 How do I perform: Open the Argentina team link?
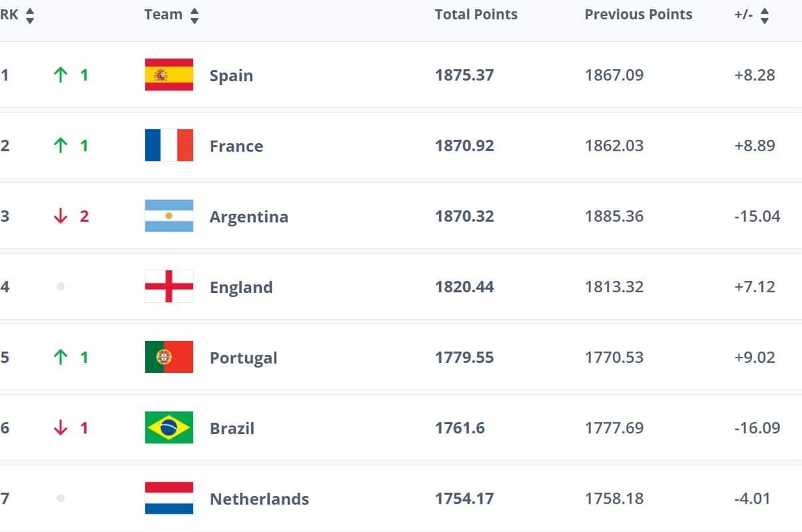(248, 217)
